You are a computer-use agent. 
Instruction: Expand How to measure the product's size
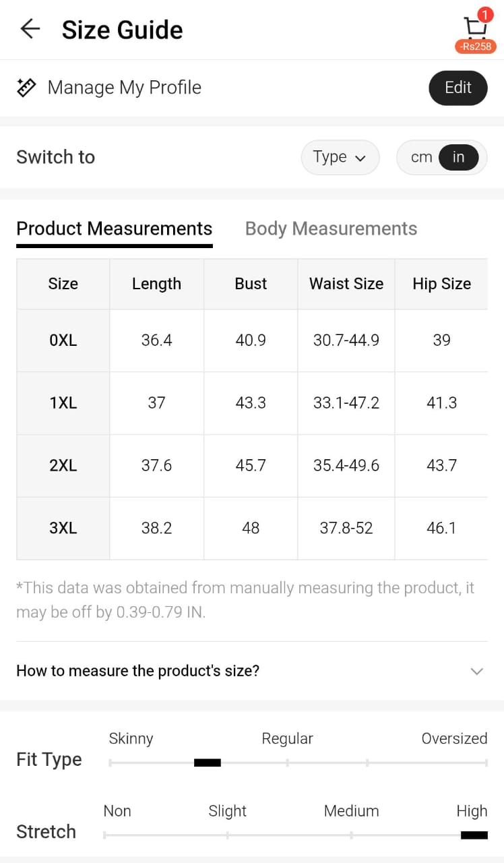138,671
